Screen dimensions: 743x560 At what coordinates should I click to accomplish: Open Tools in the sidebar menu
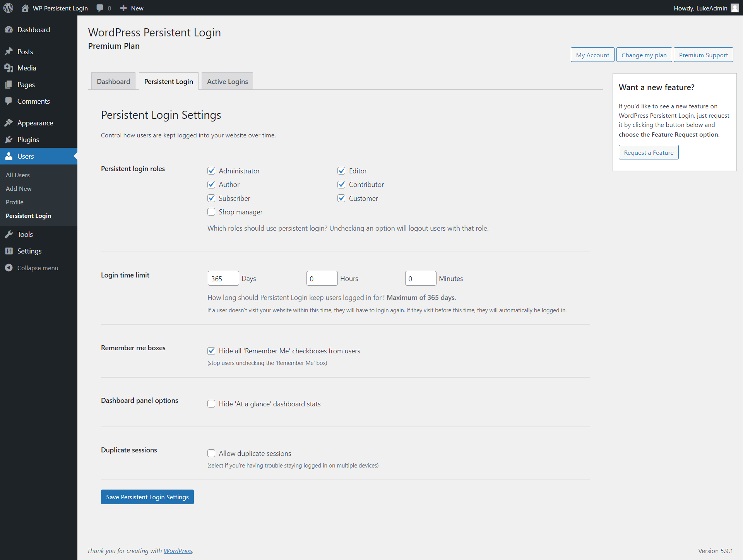tap(25, 235)
